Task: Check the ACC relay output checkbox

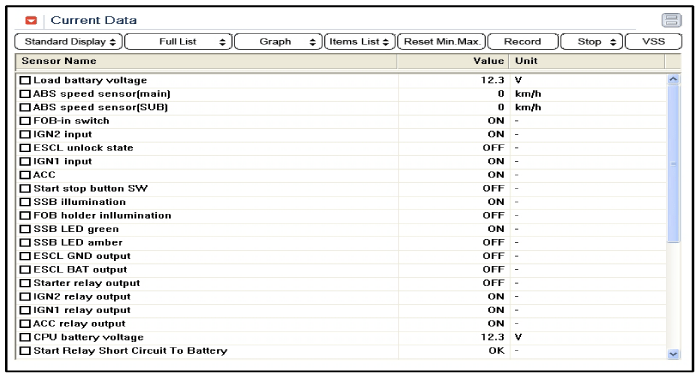Action: tap(25, 324)
